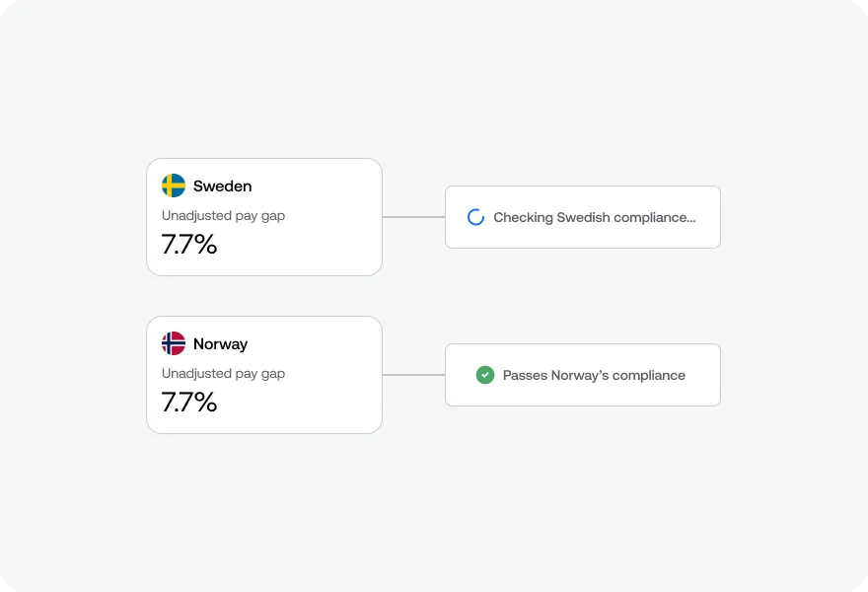Click Norway's 7.7% pay gap value
Screen dimensions: 868x592
(x=188, y=402)
